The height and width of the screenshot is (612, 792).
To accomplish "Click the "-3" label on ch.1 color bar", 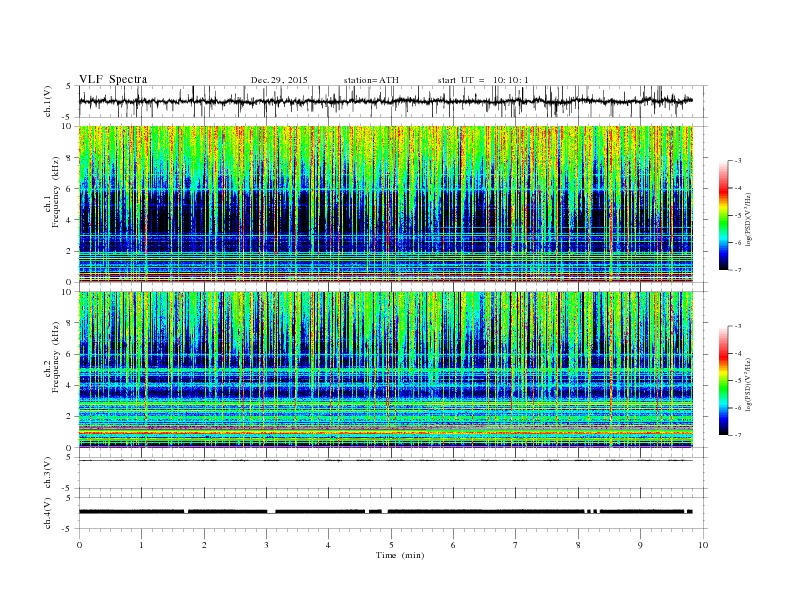I will [x=738, y=161].
